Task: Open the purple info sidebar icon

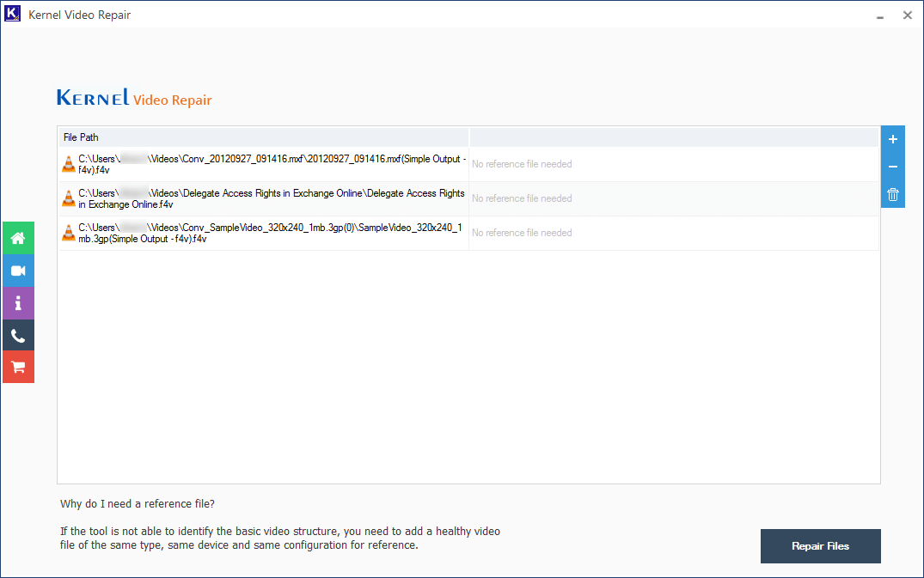Action: (x=18, y=303)
